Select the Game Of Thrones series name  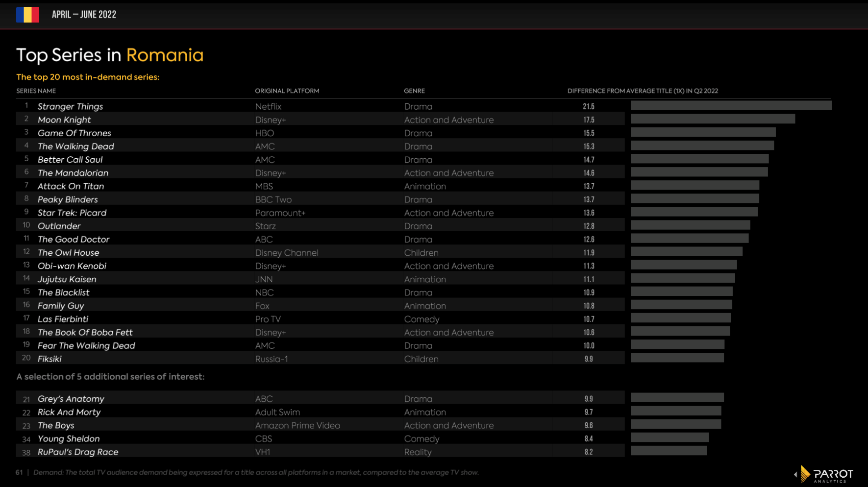74,133
